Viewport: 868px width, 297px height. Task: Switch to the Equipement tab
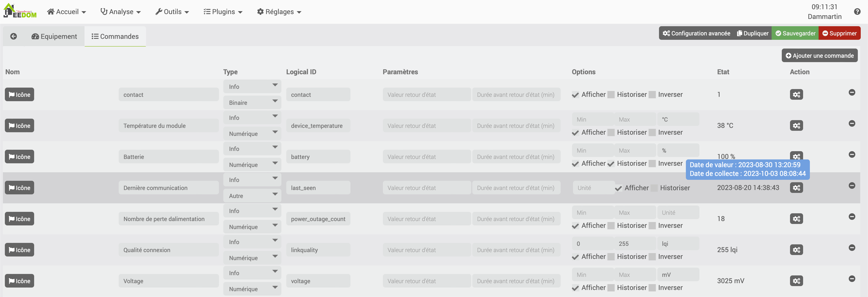[x=54, y=36]
